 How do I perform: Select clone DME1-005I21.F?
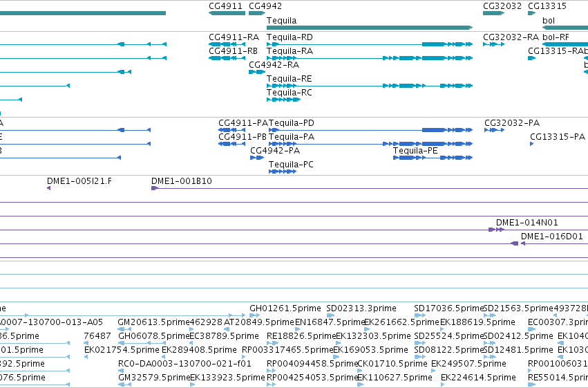(x=79, y=181)
